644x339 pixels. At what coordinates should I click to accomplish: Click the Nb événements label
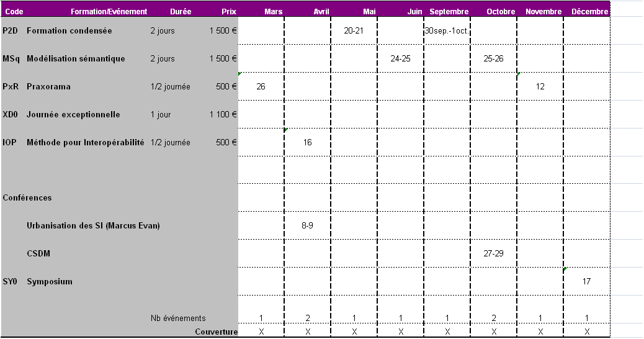coord(178,319)
